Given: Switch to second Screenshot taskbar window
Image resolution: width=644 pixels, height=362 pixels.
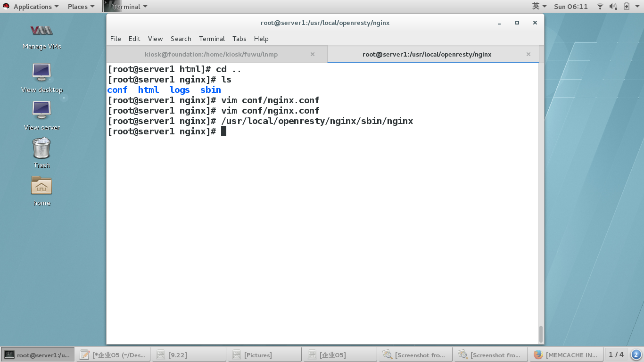Looking at the screenshot, I should point(491,354).
